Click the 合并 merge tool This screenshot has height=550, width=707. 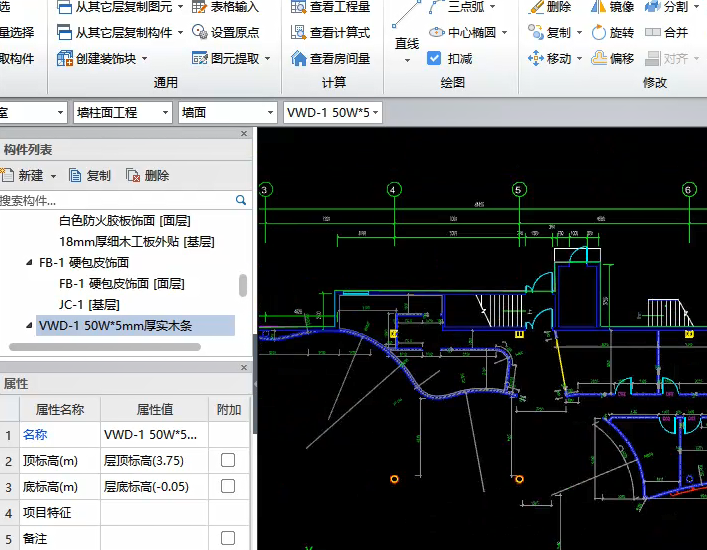[666, 32]
